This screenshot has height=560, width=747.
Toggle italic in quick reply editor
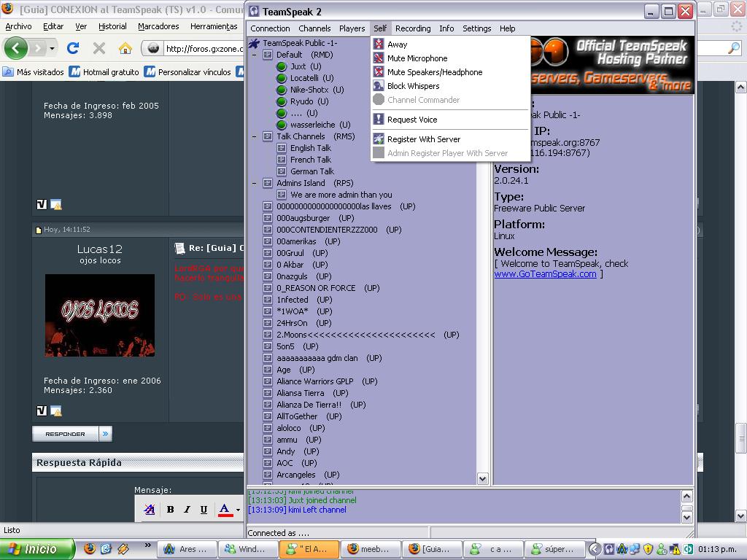click(187, 510)
